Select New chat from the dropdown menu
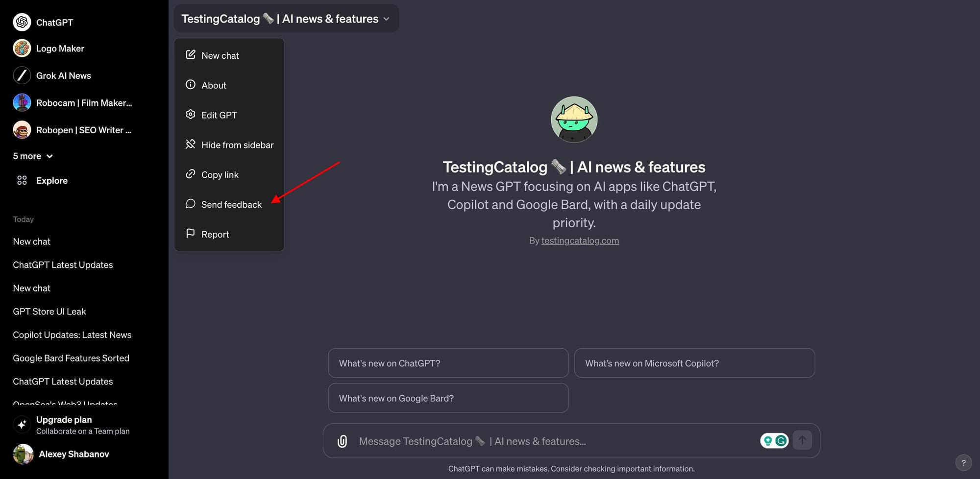 click(x=229, y=55)
